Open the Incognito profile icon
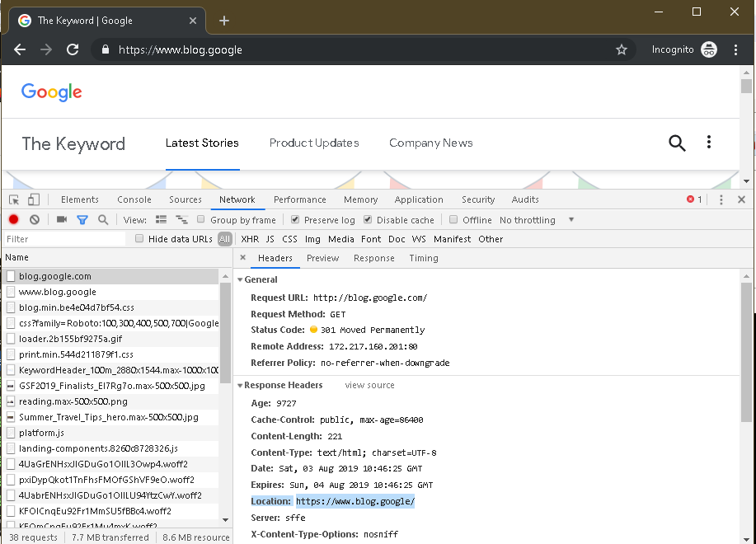Image resolution: width=756 pixels, height=544 pixels. click(709, 49)
